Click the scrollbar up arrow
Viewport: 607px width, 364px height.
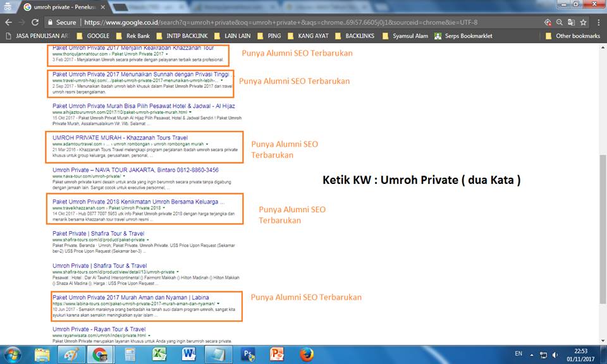603,47
